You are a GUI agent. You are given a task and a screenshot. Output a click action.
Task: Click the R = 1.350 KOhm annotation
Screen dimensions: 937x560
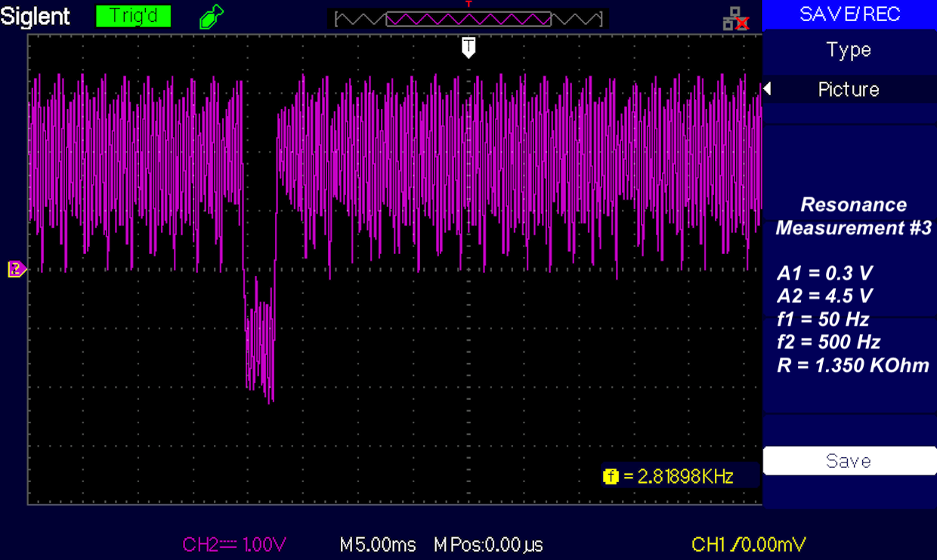pyautogui.click(x=853, y=366)
